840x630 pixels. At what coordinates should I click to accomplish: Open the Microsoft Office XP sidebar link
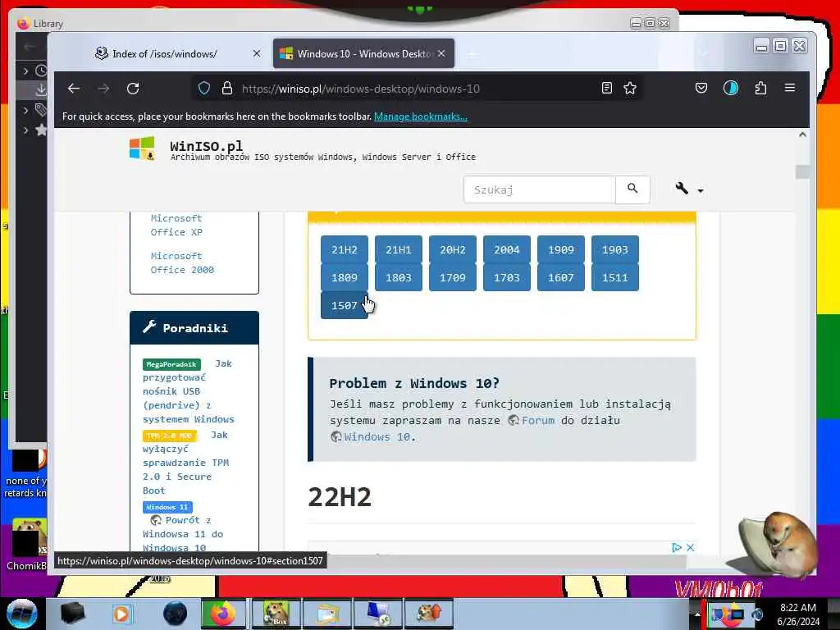[176, 225]
